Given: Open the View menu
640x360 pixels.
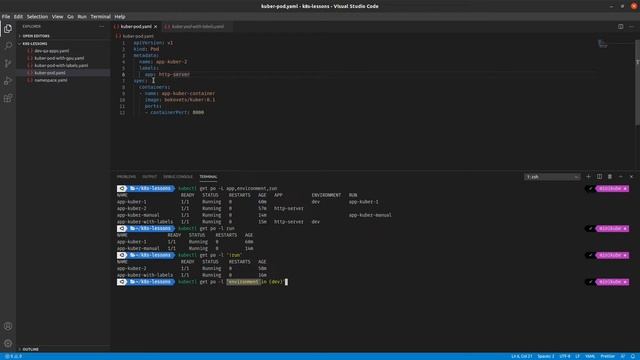Looking at the screenshot, I should (58, 17).
